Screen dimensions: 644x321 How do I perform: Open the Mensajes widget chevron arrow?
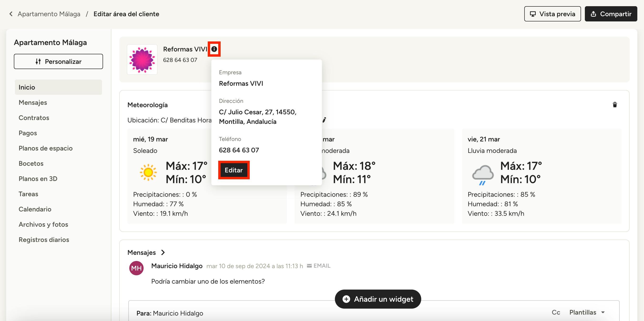pyautogui.click(x=163, y=252)
